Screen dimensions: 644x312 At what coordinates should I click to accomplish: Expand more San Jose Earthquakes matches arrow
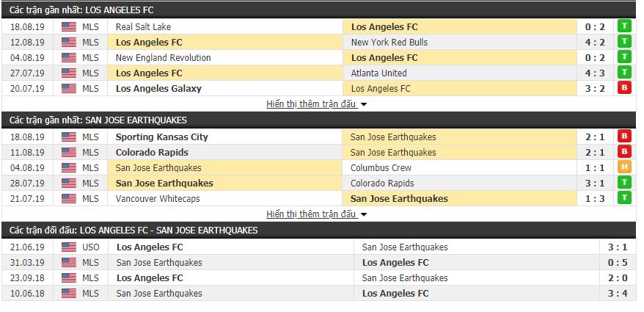(364, 214)
